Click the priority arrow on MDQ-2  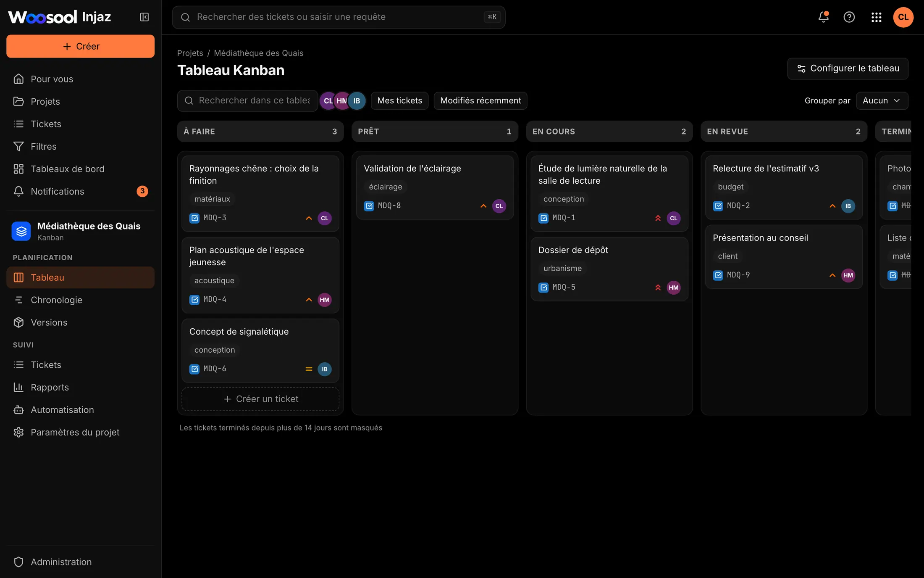tap(832, 206)
